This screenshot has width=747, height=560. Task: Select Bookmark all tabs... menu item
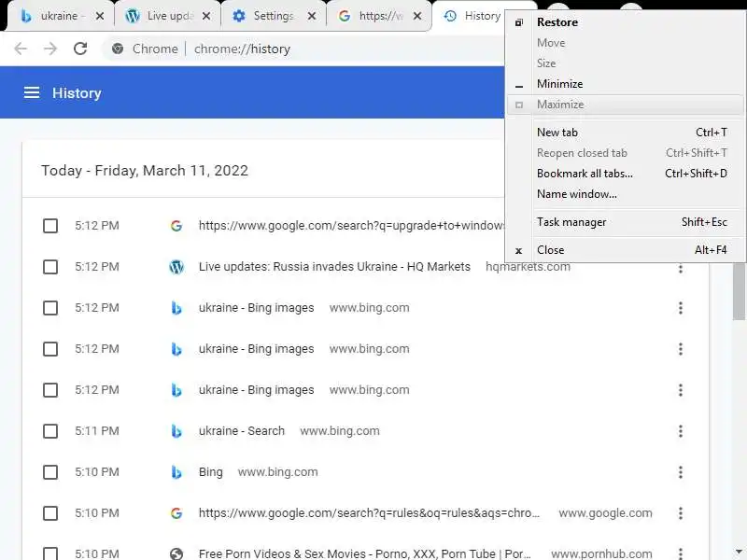pos(625,174)
